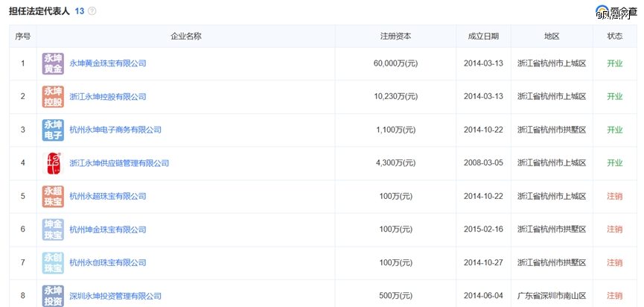Viewport: 644px width, 307px height.
Task: Open 杭州永坤电子商务有限公司 company page
Action: [x=115, y=130]
